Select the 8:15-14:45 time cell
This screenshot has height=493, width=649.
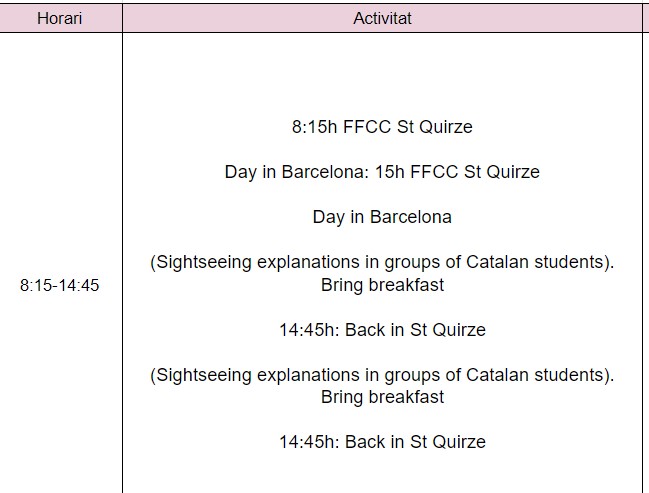[x=60, y=285]
